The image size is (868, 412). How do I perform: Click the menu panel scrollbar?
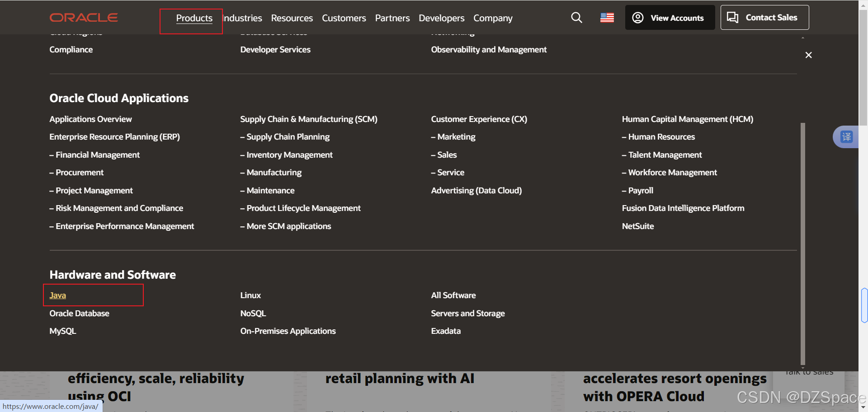pyautogui.click(x=802, y=243)
